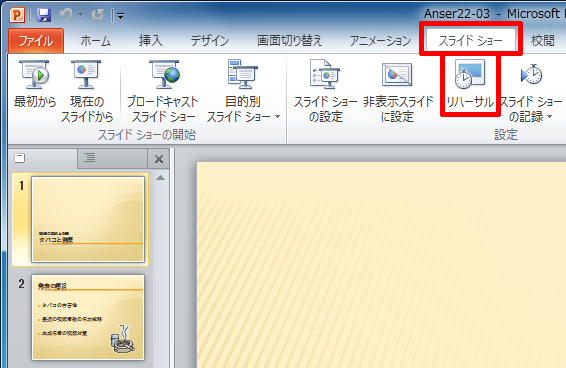The width and height of the screenshot is (566, 368).
Task: Switch to the ホーム tab
Action: tap(95, 40)
